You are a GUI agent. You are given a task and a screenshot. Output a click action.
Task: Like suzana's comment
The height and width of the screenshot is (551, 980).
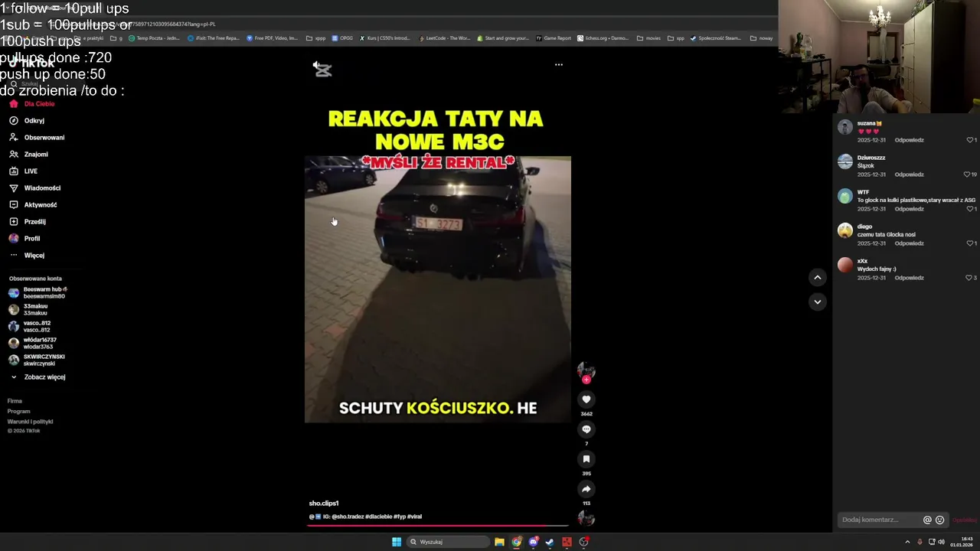(x=969, y=140)
